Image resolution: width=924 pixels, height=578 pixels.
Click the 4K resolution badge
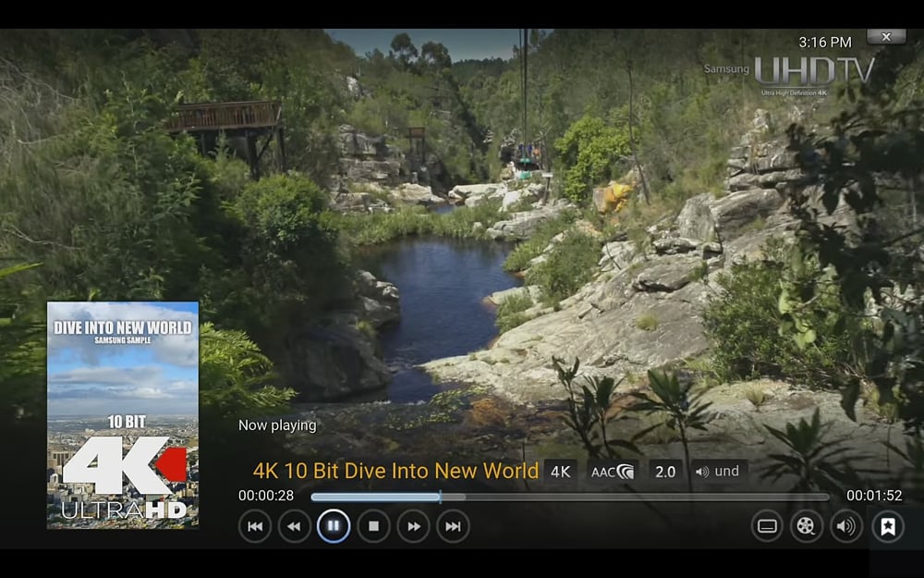pyautogui.click(x=561, y=472)
